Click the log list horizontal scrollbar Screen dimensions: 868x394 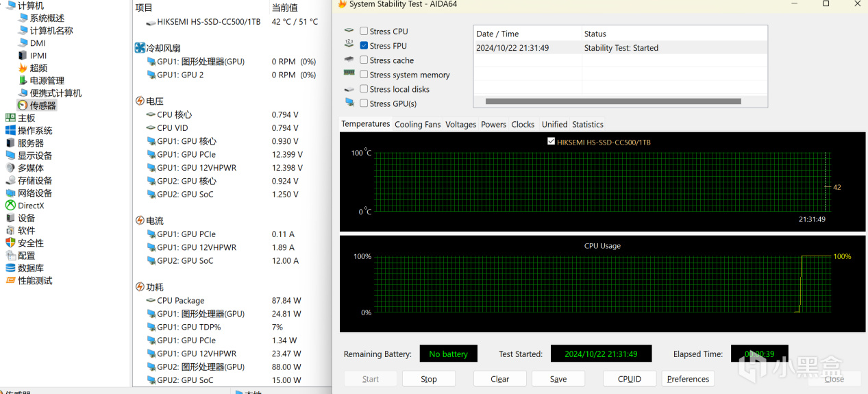[x=613, y=101]
